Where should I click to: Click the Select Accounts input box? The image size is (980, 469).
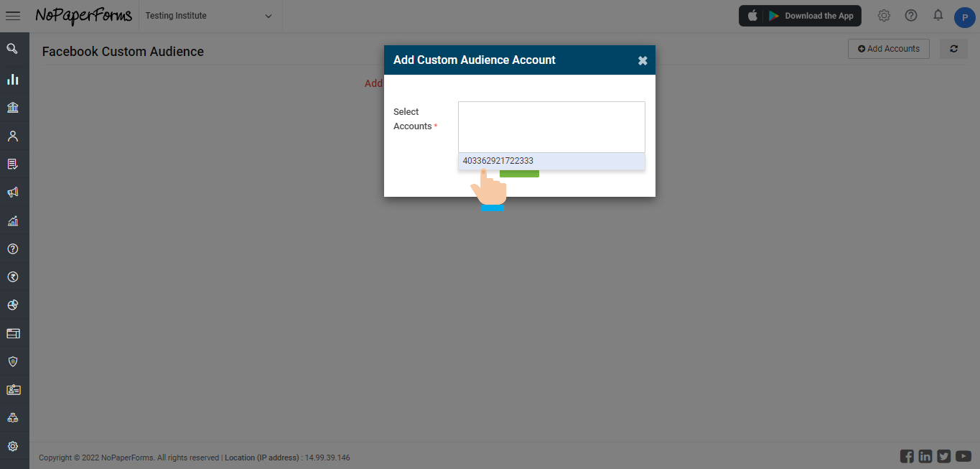point(551,126)
